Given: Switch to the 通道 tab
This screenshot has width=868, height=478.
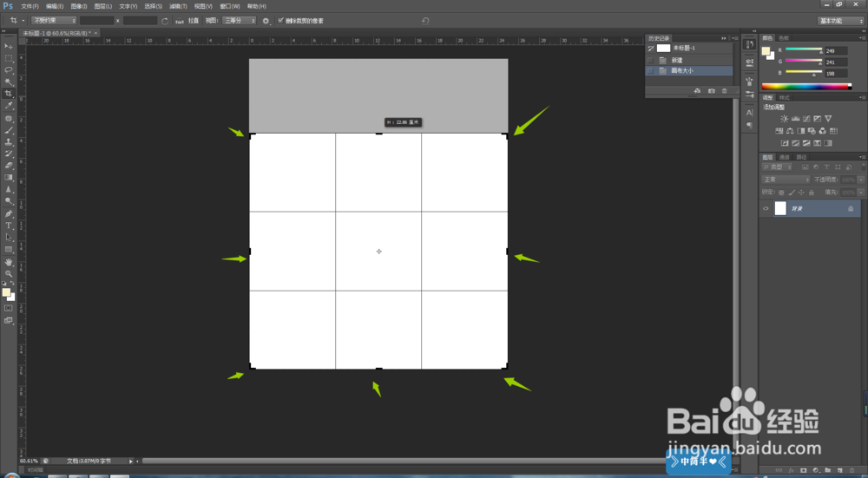Looking at the screenshot, I should (785, 157).
